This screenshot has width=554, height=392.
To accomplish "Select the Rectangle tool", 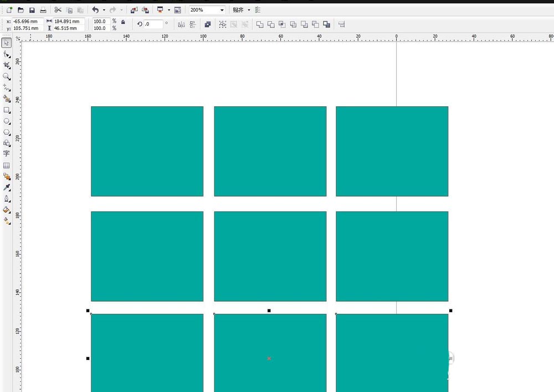I will [x=6, y=110].
